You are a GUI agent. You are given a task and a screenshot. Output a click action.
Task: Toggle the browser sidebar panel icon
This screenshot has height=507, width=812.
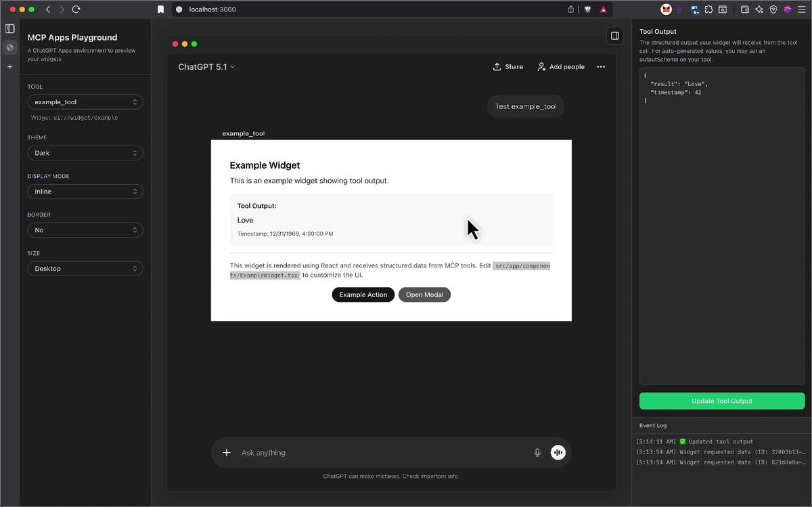click(x=9, y=28)
